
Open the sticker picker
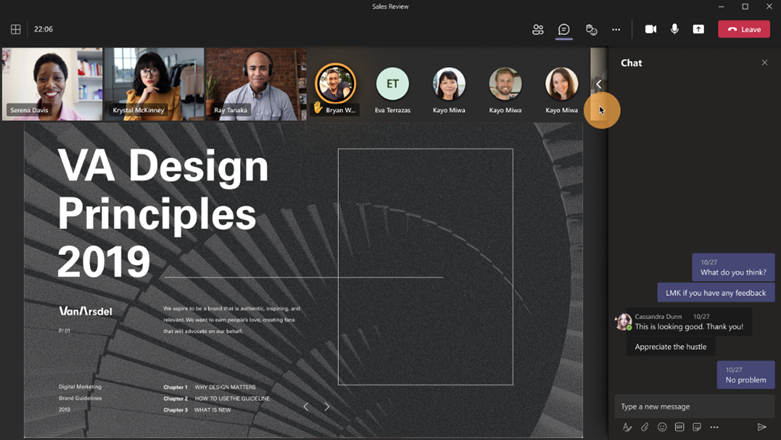[x=697, y=427]
